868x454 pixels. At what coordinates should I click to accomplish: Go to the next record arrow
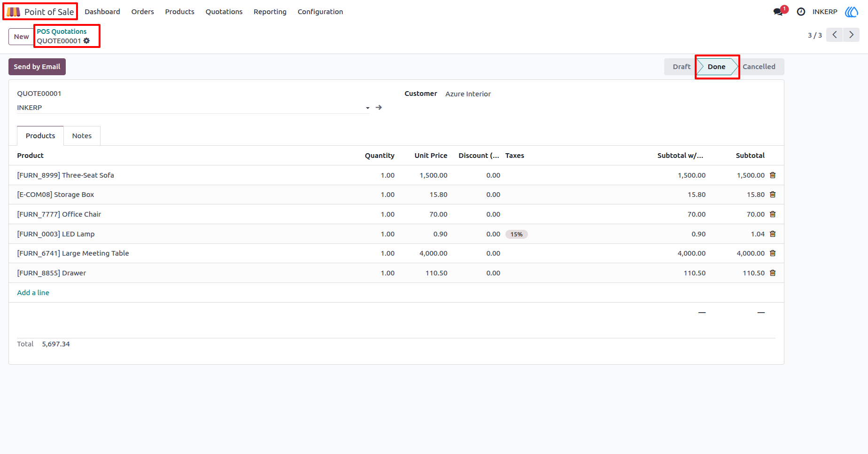852,35
